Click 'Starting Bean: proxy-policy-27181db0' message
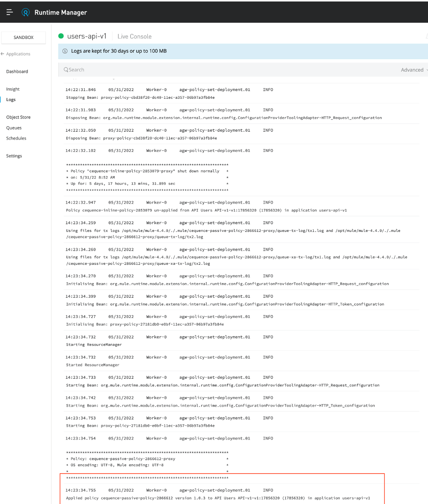The width and height of the screenshot is (428, 504). coord(140,426)
